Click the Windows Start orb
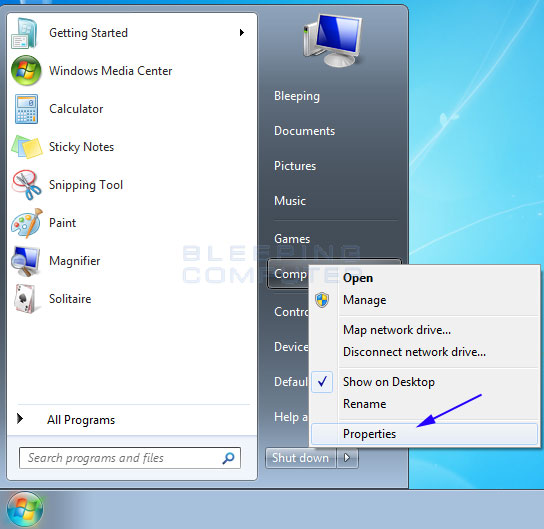 25,510
